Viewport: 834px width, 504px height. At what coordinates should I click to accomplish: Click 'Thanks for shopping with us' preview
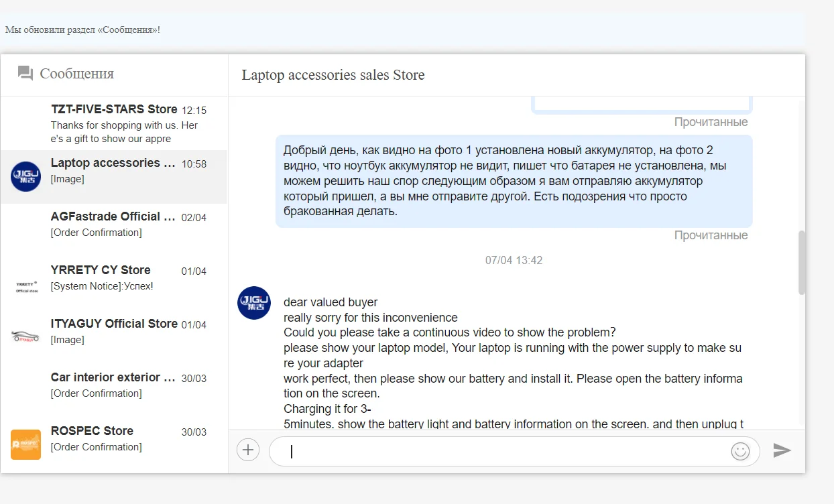[x=124, y=132]
